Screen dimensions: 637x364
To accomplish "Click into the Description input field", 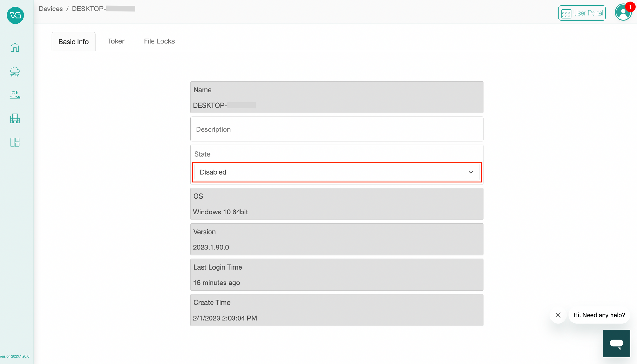I will tap(337, 129).
